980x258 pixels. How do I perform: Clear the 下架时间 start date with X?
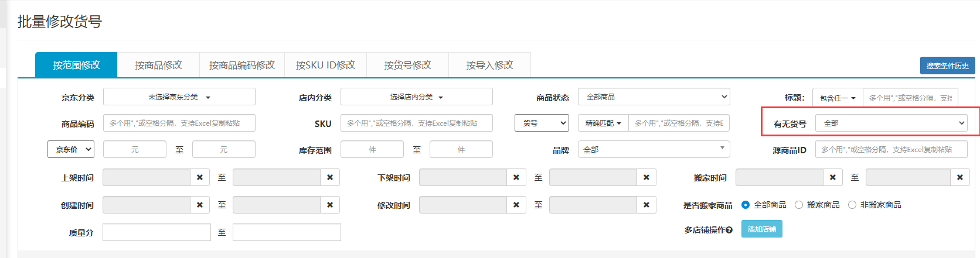pyautogui.click(x=516, y=177)
